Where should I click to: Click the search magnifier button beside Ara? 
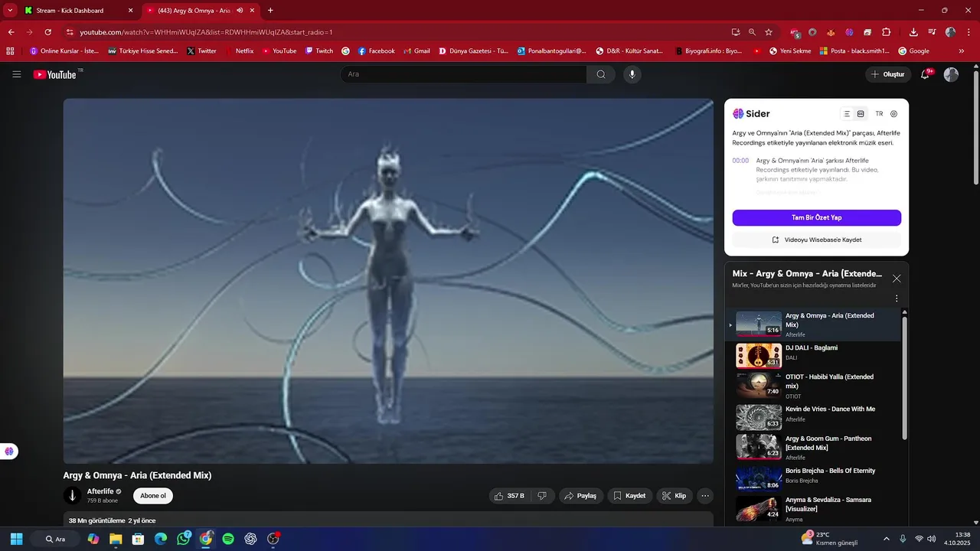(601, 74)
